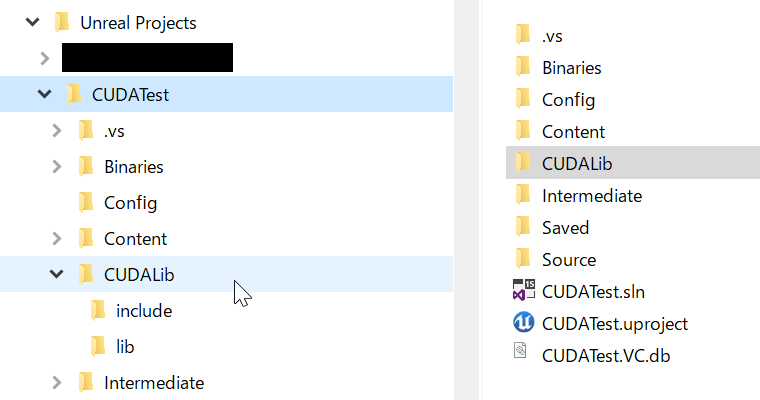Select the Saved folder icon in file list
This screenshot has width=760, height=400.
point(523,227)
